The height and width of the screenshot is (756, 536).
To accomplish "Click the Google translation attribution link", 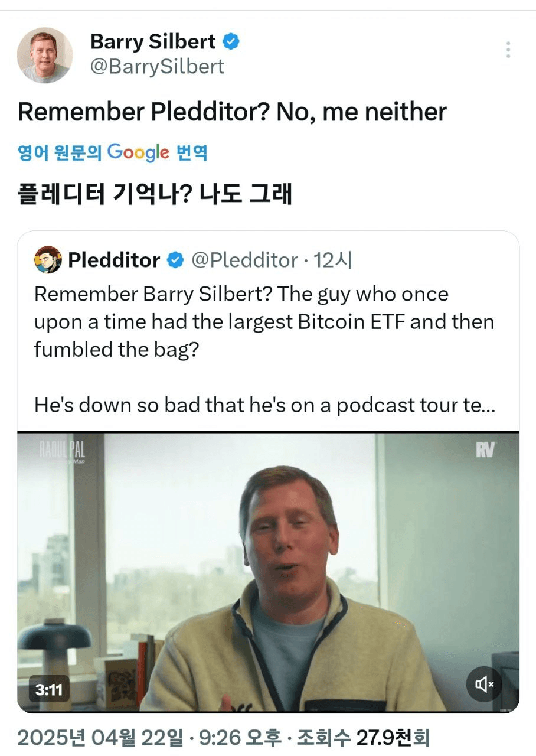I will 112,153.
